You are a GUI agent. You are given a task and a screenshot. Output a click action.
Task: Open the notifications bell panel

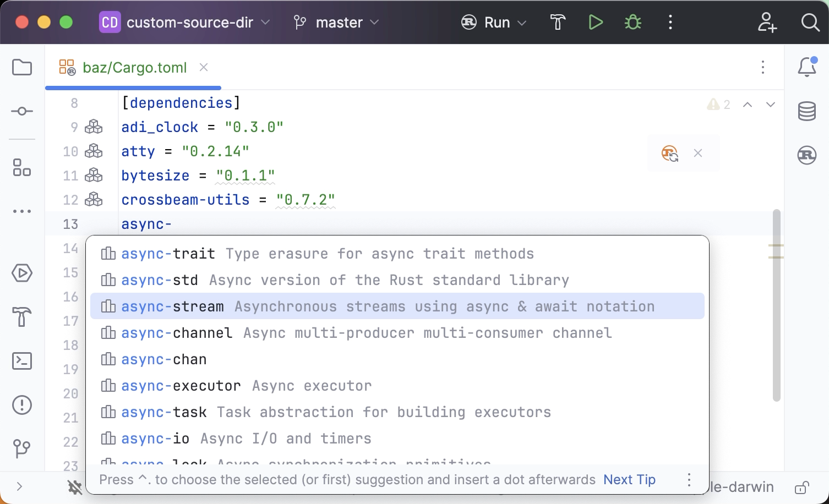806,66
